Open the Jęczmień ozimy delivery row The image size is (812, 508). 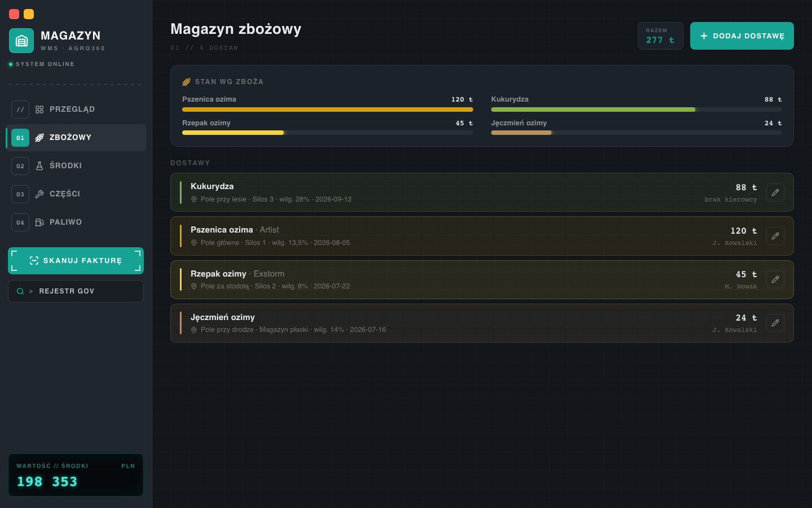pos(482,323)
